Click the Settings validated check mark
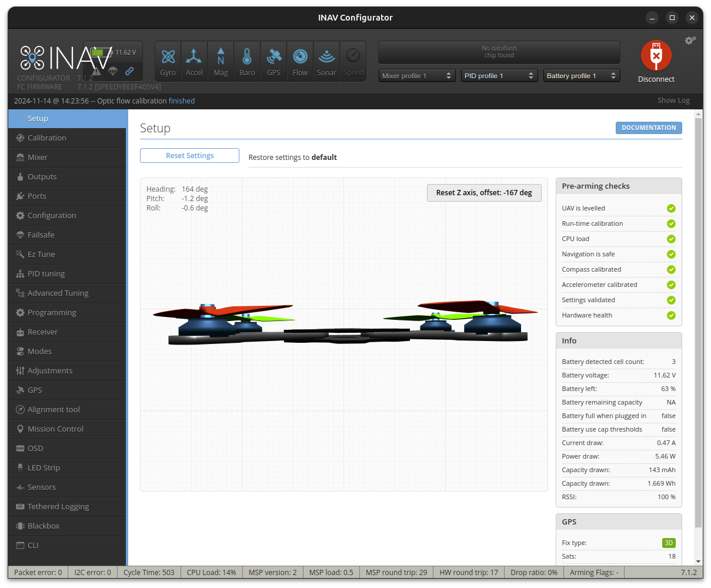The height and width of the screenshot is (588, 711). click(671, 300)
